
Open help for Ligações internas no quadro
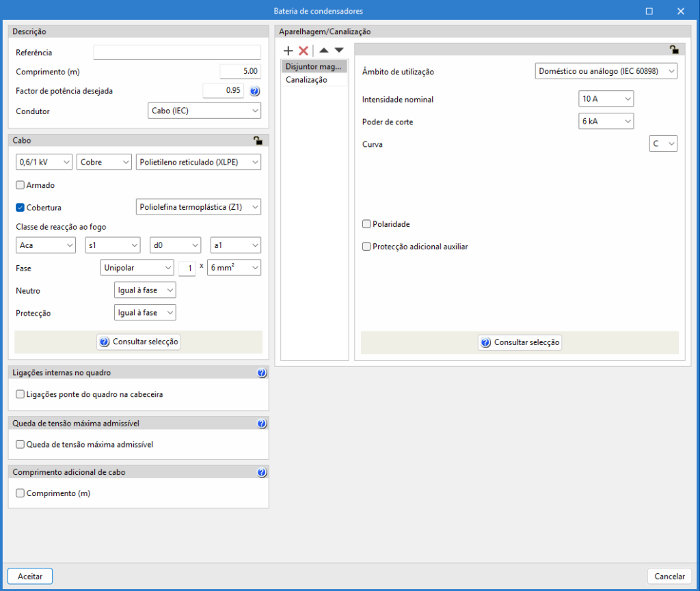[262, 373]
